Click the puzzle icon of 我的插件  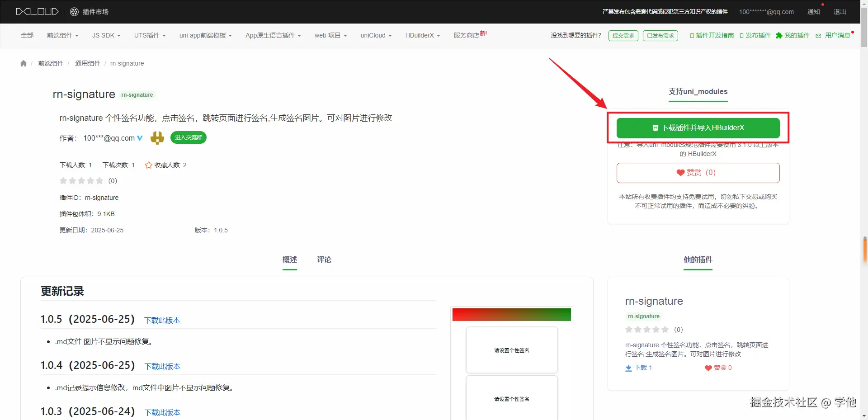(x=779, y=35)
